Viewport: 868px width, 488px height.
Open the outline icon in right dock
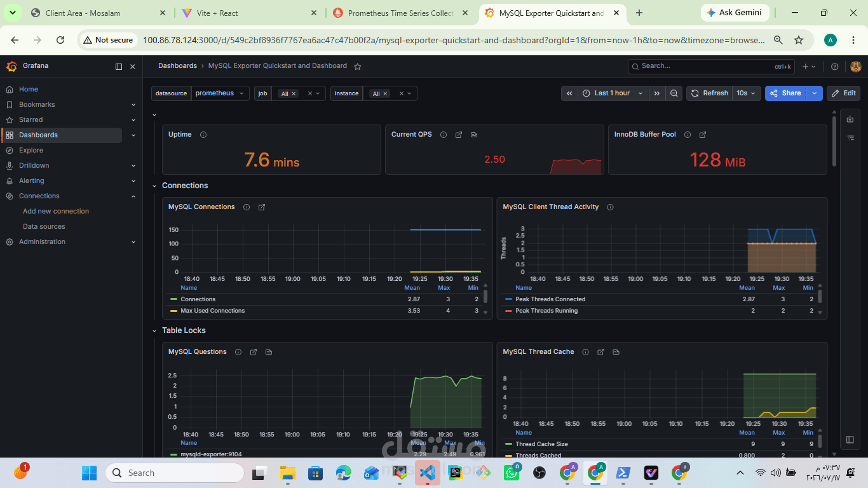pos(850,138)
